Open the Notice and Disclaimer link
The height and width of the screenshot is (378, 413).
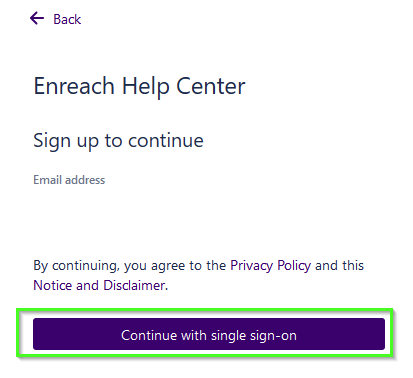(x=99, y=285)
